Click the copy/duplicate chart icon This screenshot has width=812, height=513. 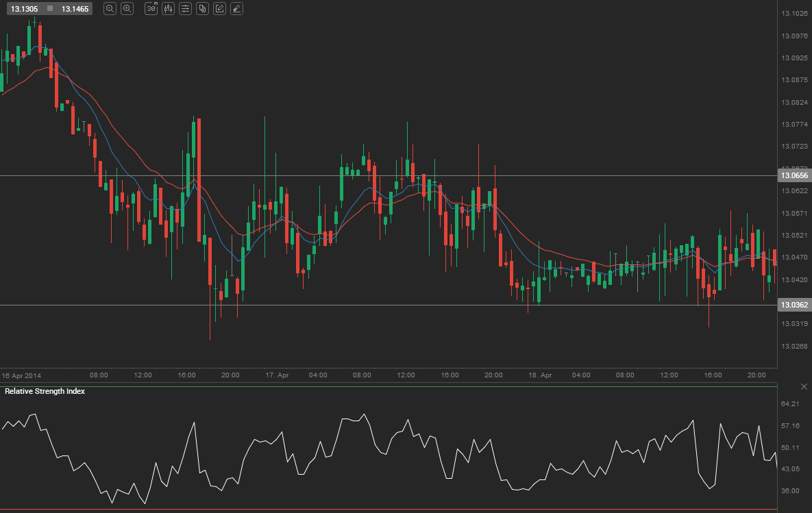(202, 9)
